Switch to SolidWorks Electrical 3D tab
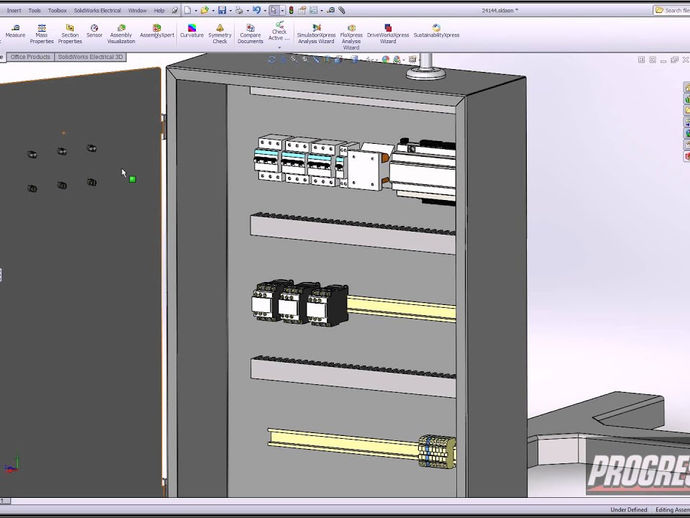The height and width of the screenshot is (518, 690). point(90,57)
